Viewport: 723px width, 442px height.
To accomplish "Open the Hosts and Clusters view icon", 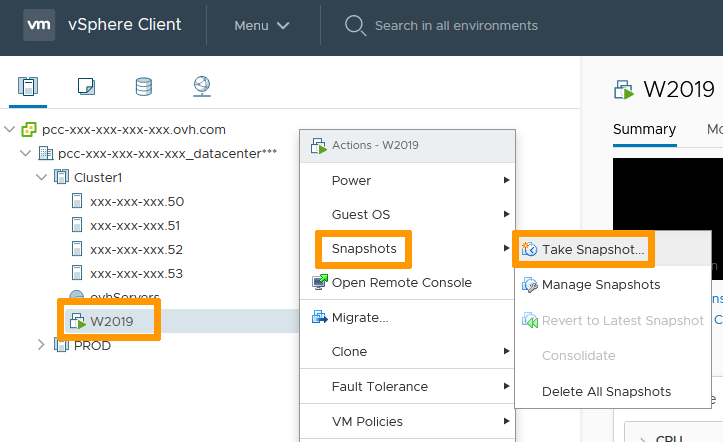I will pyautogui.click(x=28, y=87).
